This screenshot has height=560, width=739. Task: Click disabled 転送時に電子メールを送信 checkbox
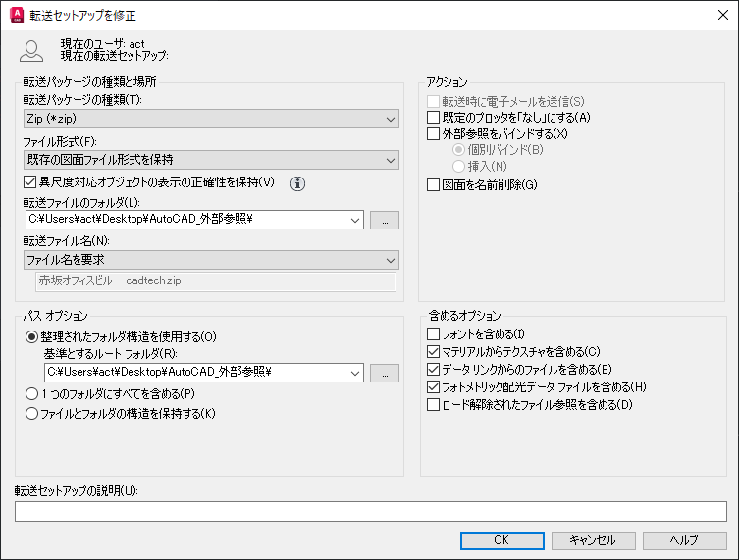click(x=433, y=101)
